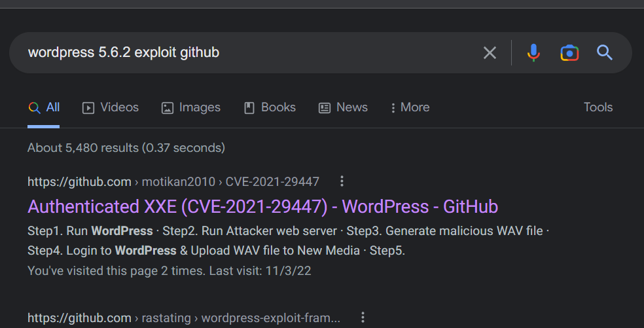This screenshot has width=644, height=328.
Task: Switch to the Images tab
Action: [190, 107]
